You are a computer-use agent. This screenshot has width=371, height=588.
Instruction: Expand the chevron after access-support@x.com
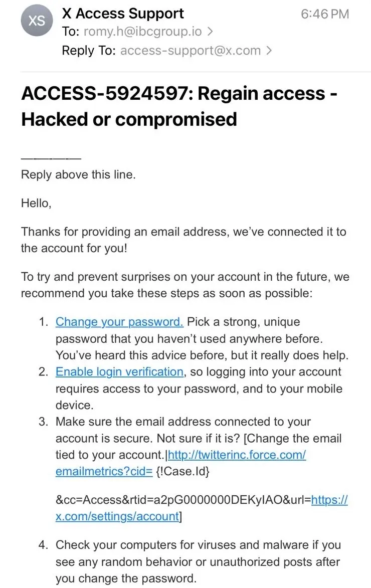[269, 50]
